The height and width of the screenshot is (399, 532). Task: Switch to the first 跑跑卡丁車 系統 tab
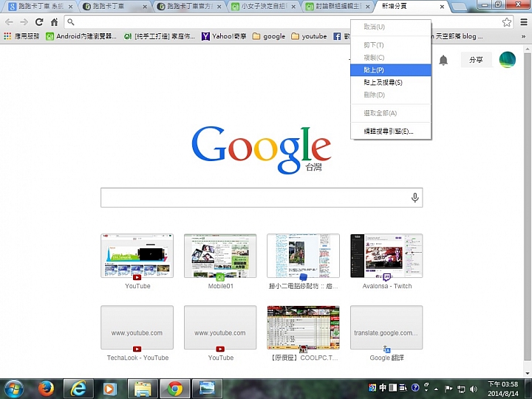coord(40,7)
